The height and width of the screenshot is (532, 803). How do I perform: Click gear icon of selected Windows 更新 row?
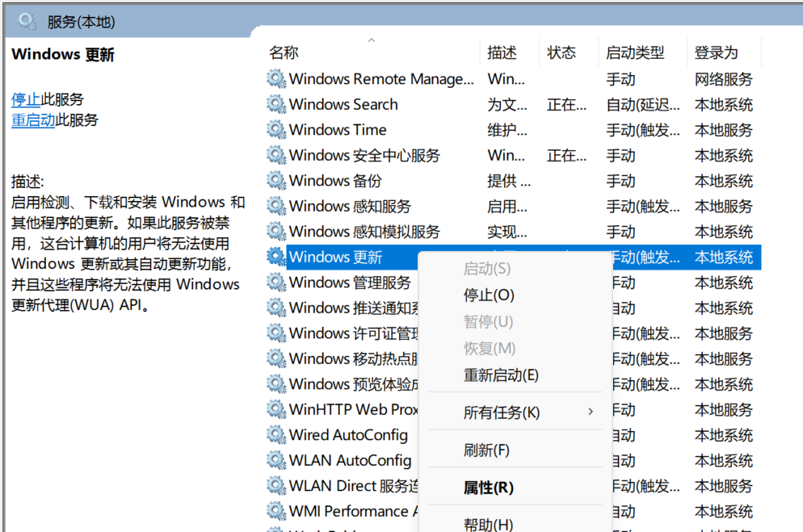click(276, 257)
